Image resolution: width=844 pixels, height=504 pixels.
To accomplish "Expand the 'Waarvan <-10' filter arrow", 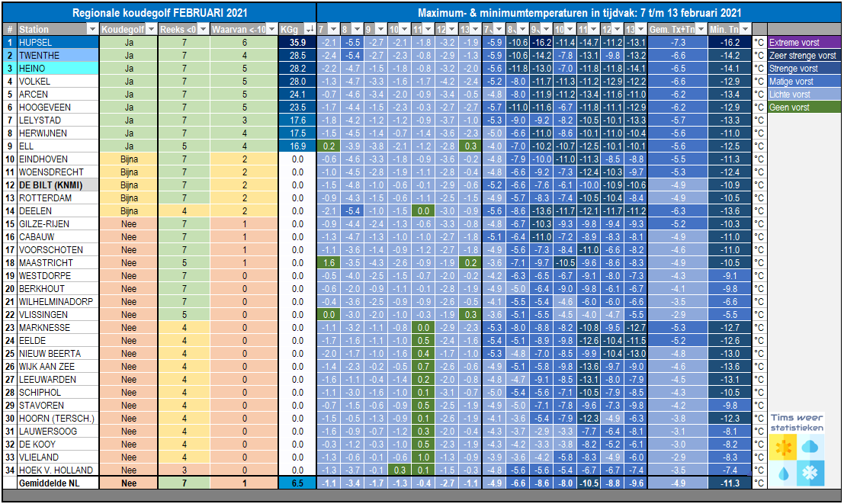I will tap(272, 29).
